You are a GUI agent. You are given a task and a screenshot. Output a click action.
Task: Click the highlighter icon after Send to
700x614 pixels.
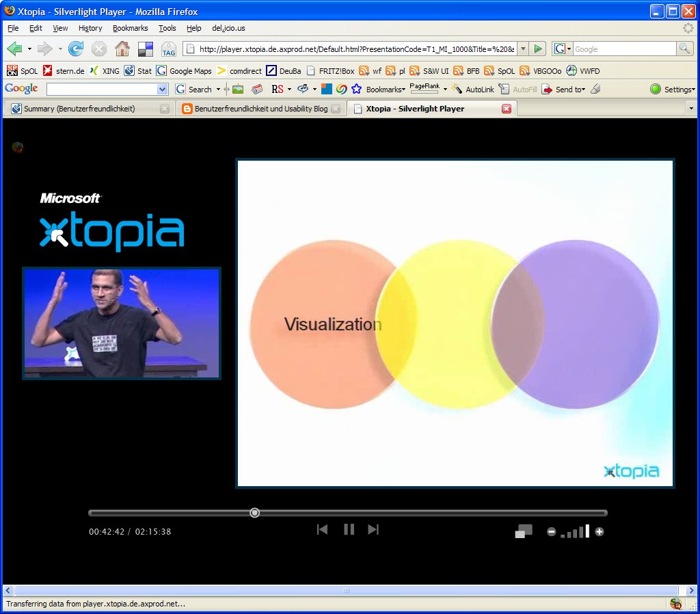click(x=595, y=90)
